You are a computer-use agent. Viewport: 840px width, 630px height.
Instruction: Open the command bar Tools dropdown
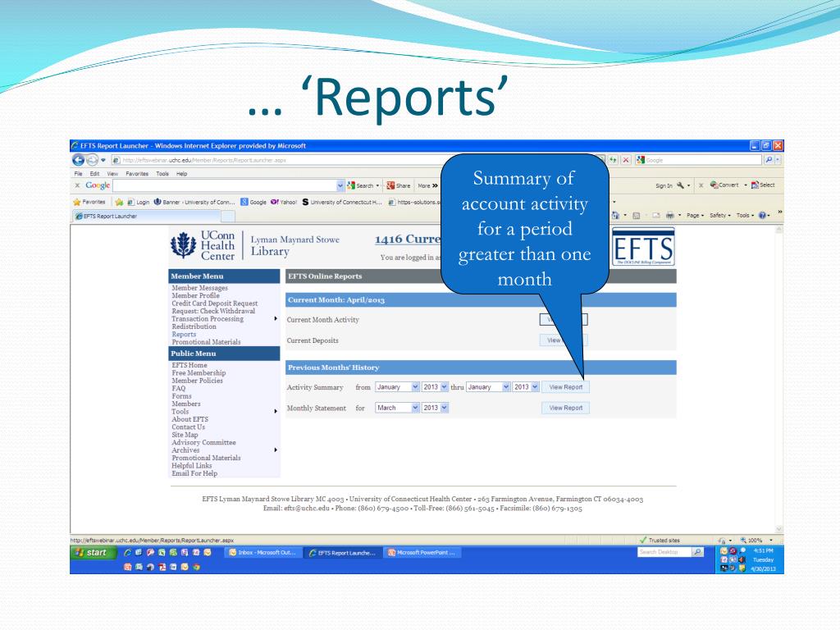tap(745, 216)
